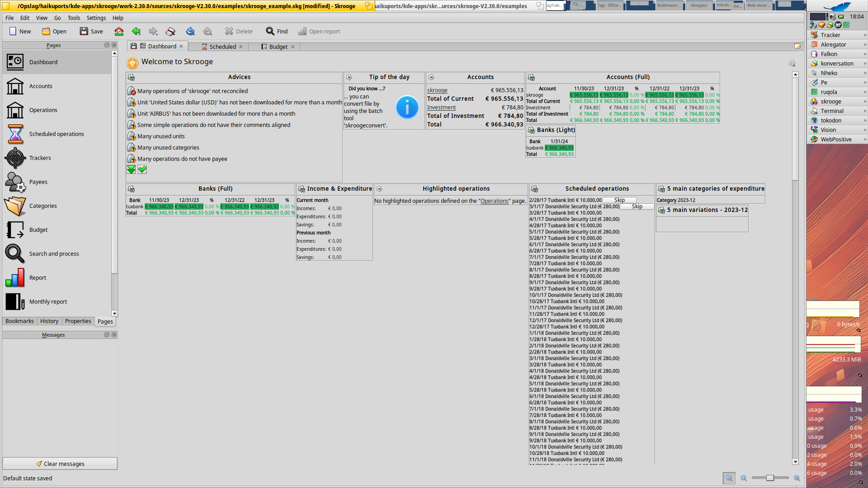Image resolution: width=868 pixels, height=488 pixels.
Task: Click the Find magnifier button
Action: click(277, 31)
